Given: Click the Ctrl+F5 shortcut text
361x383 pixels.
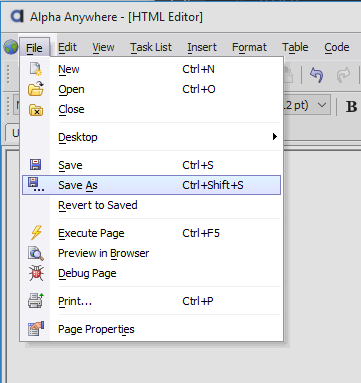Looking at the screenshot, I should click(x=201, y=233).
